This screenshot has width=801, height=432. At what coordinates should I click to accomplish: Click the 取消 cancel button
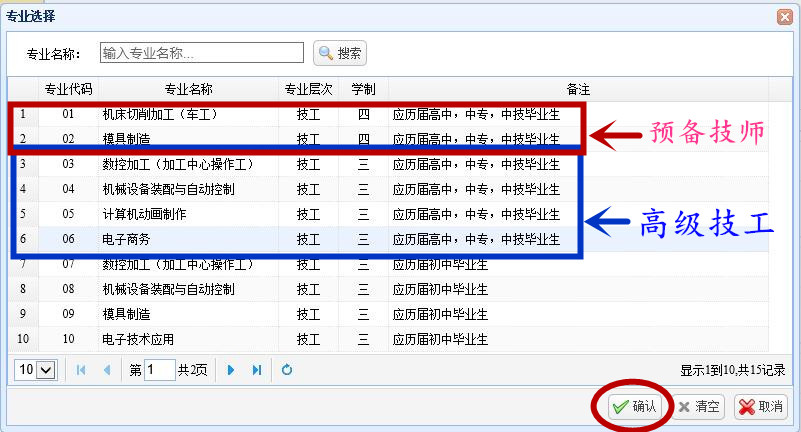[761, 407]
